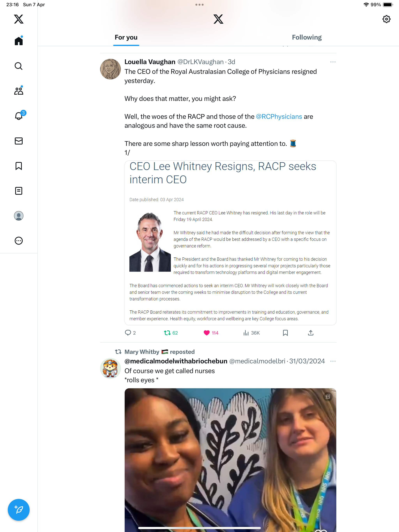Open Bookmarks in the sidebar
399x532 pixels.
pos(19,166)
